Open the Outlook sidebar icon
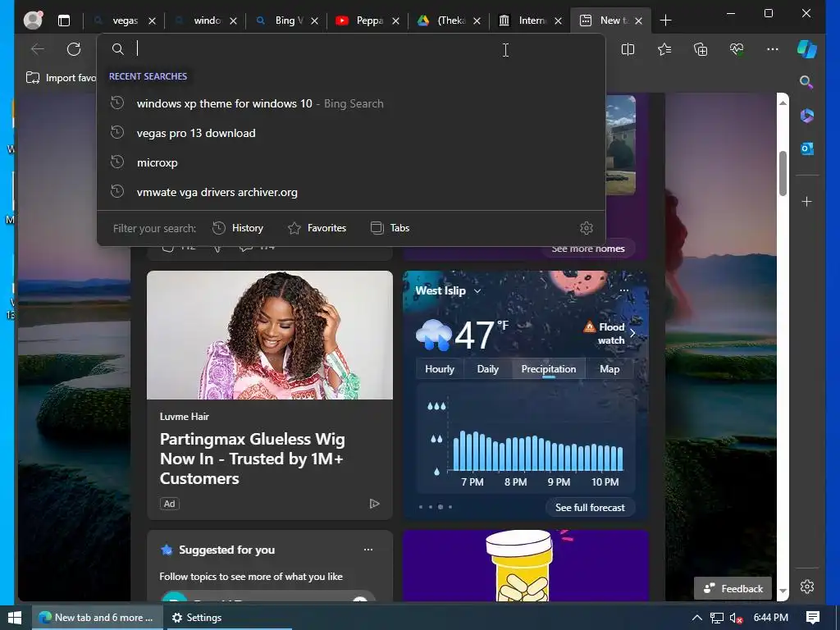840x630 pixels. 807,149
